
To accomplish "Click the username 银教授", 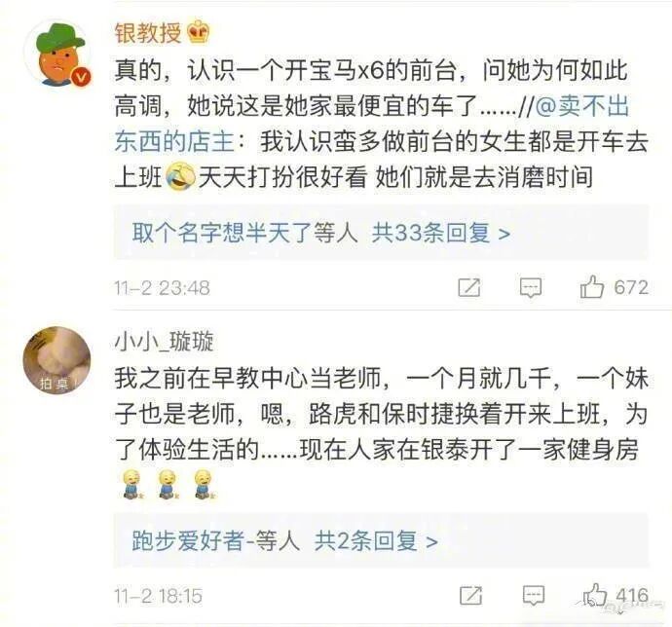I will 148,32.
